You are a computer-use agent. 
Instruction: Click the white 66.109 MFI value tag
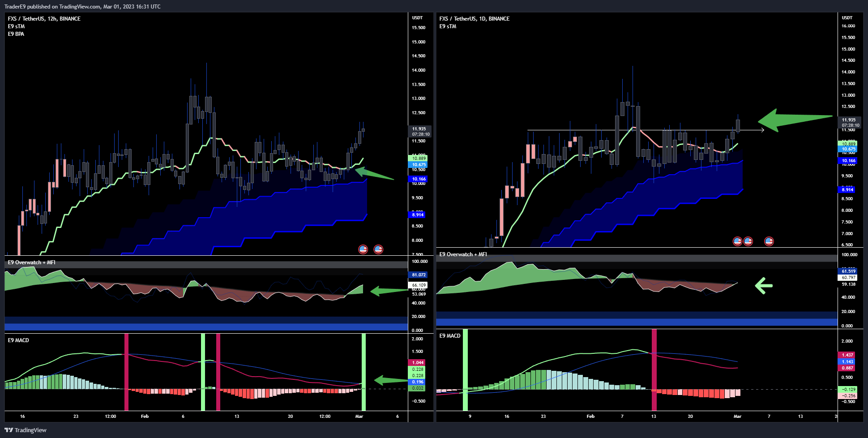pyautogui.click(x=418, y=285)
